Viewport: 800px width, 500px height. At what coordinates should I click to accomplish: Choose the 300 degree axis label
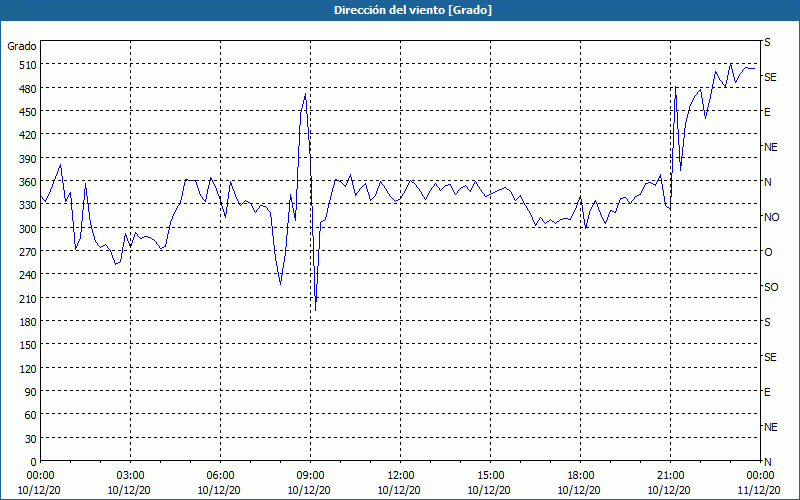pos(28,228)
